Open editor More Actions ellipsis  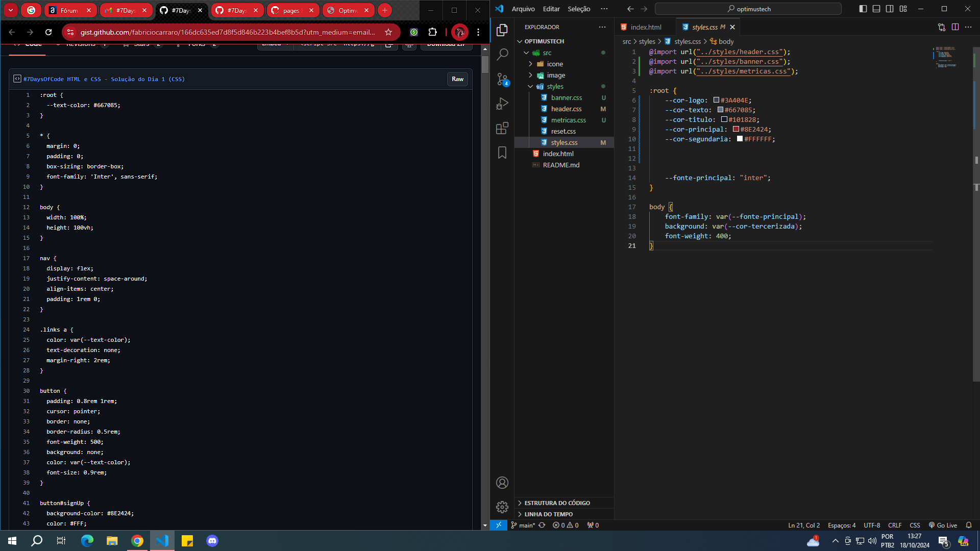click(968, 27)
